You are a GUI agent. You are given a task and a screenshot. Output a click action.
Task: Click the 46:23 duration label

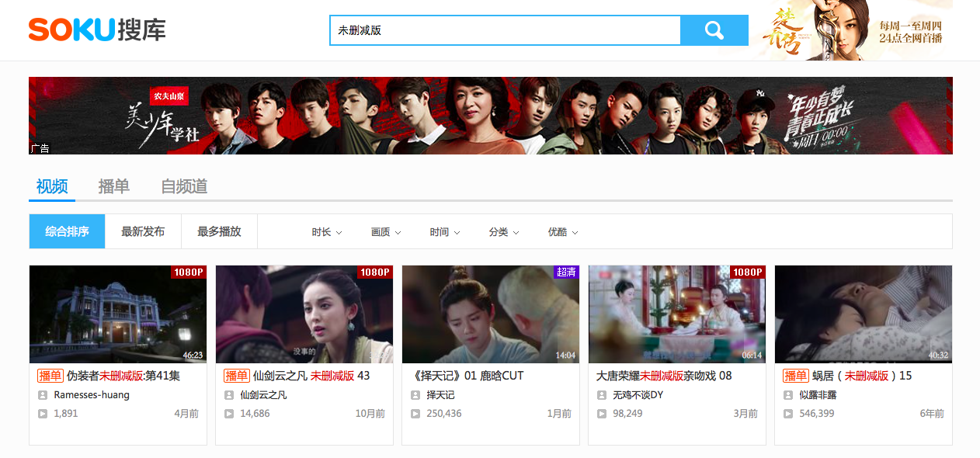pos(193,356)
